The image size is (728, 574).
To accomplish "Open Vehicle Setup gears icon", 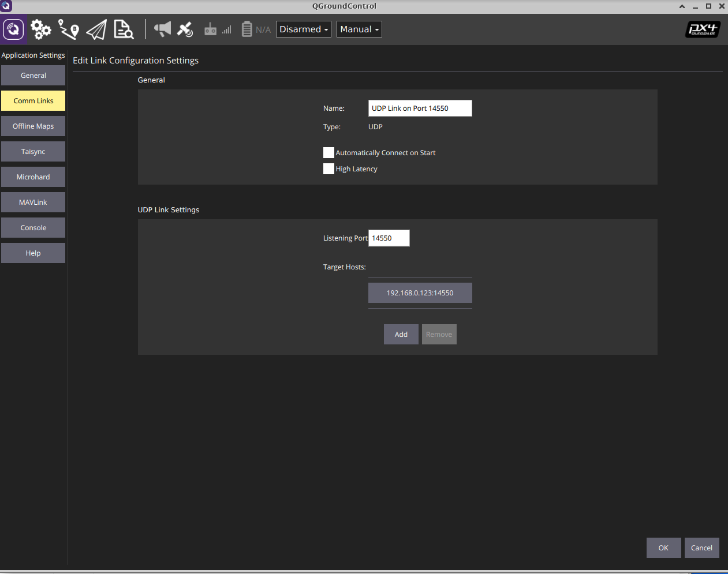I will [x=40, y=29].
